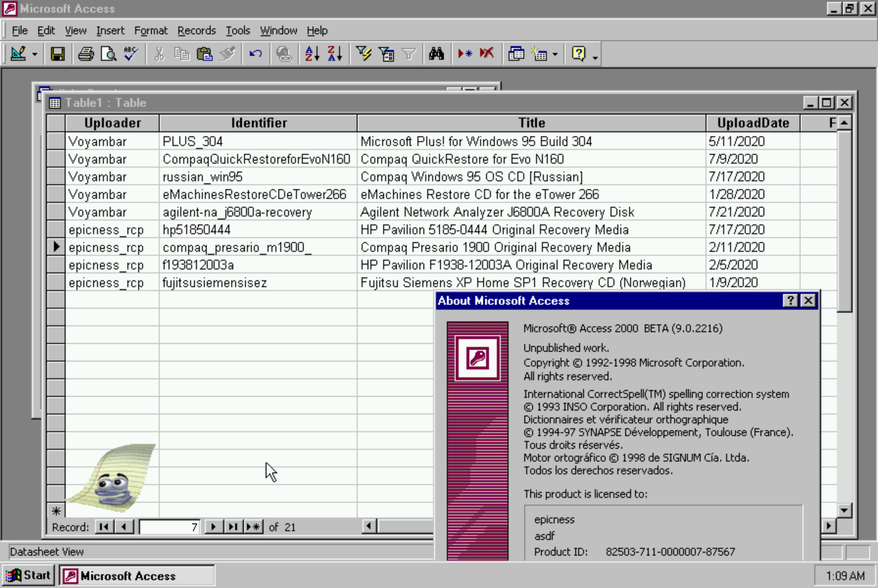Expand the New Object dropdown arrow

coord(555,54)
